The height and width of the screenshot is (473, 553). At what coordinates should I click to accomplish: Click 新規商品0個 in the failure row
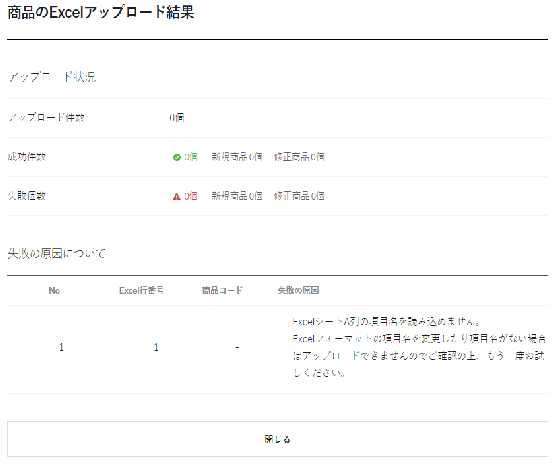(237, 196)
